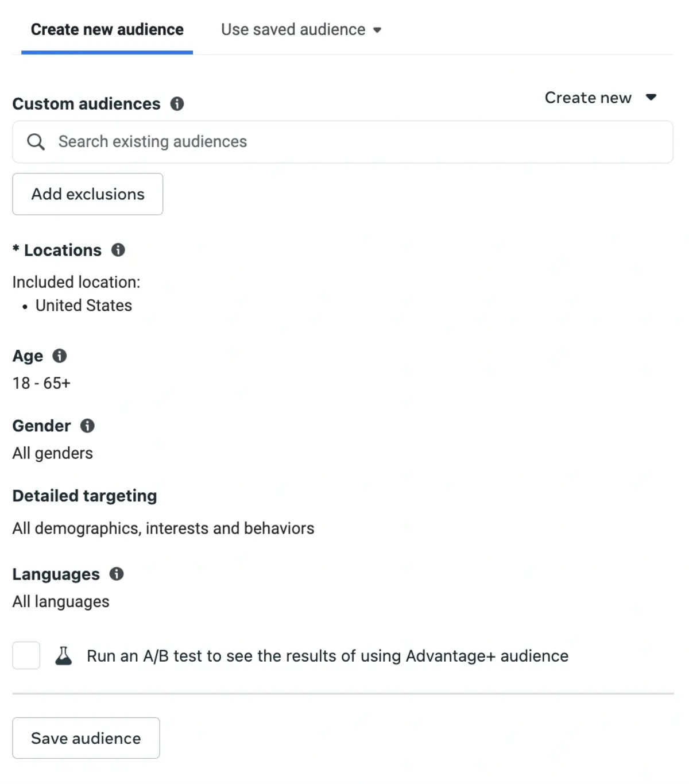
Task: Enable the Advantage+ A/B test checkbox
Action: tap(26, 655)
